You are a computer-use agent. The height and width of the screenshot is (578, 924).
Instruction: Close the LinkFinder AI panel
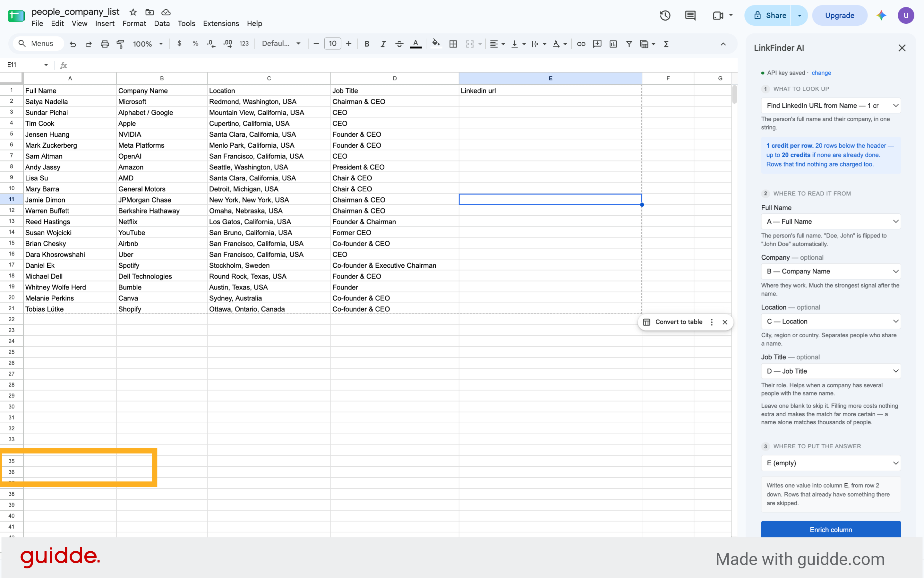[x=902, y=48]
